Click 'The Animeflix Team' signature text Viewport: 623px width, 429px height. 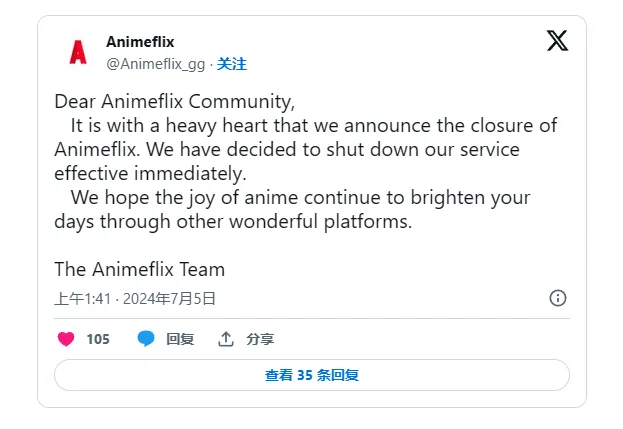139,269
